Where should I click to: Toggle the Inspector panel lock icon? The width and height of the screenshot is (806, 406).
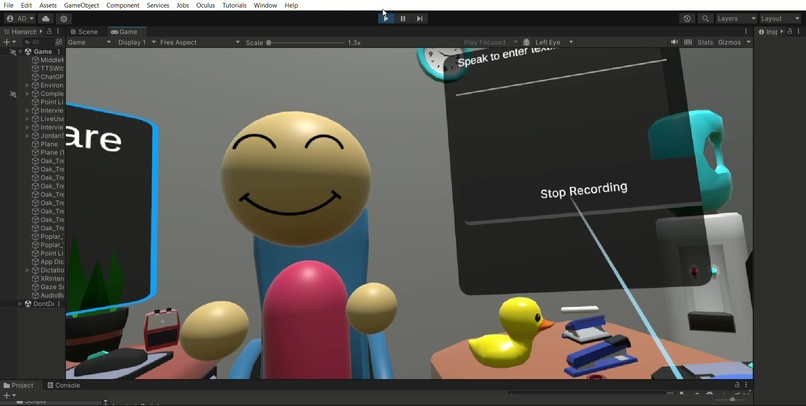pos(789,32)
